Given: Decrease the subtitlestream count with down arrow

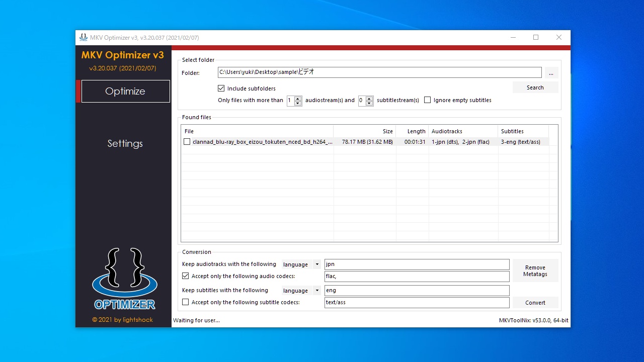Looking at the screenshot, I should [369, 103].
